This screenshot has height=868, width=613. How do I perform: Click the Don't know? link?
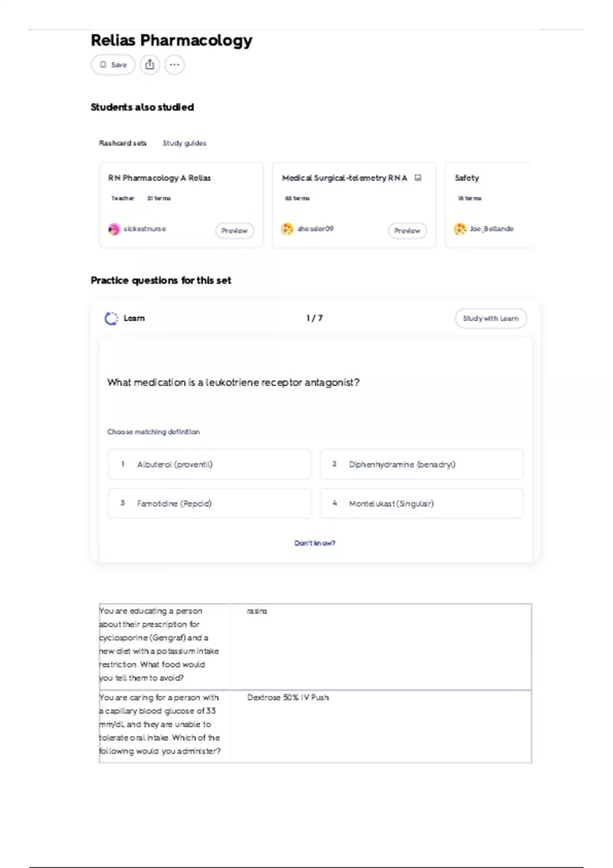tap(315, 543)
